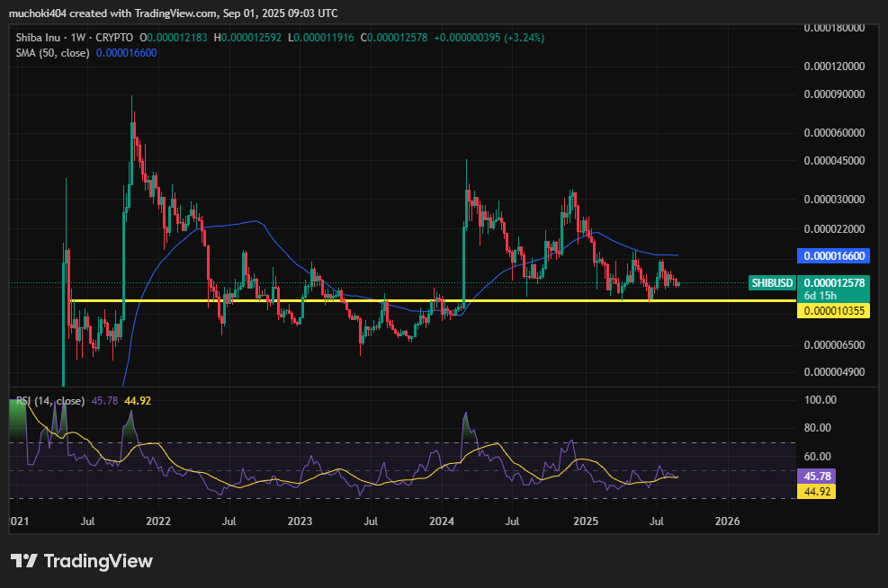Select the SMA (50, close) indicator legend
The image size is (888, 588).
pos(54,53)
